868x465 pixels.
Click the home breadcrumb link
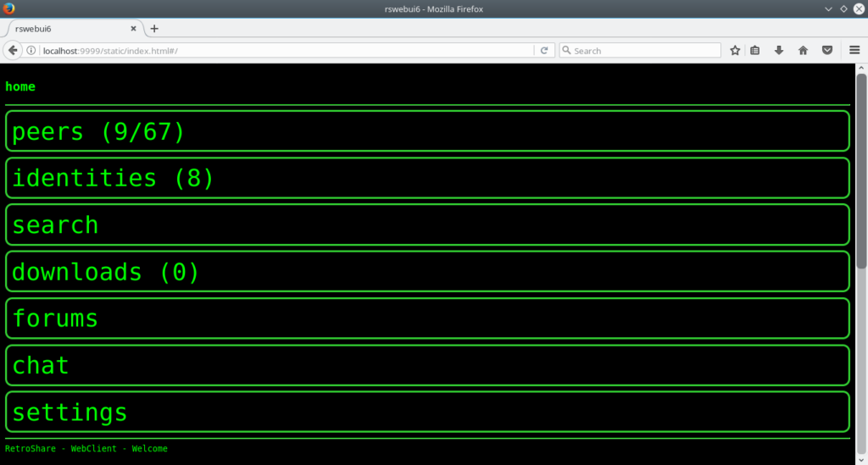click(20, 86)
